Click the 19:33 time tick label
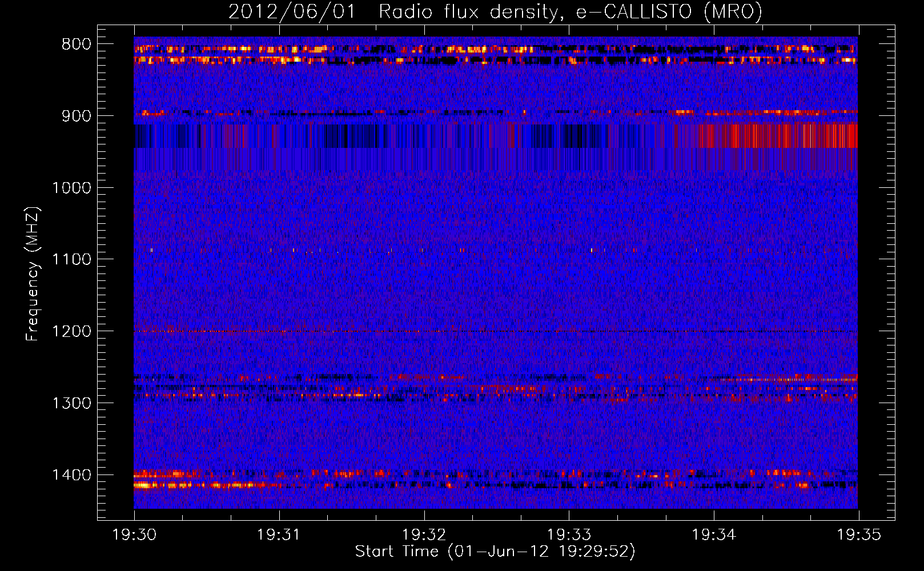924x571 pixels. point(569,535)
